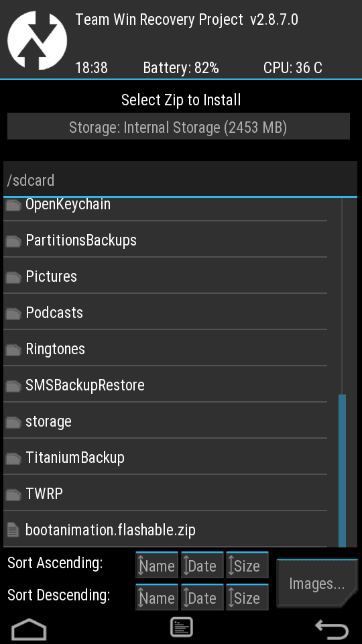The width and height of the screenshot is (362, 644).
Task: Sort ascending by Name
Action: pos(157,565)
